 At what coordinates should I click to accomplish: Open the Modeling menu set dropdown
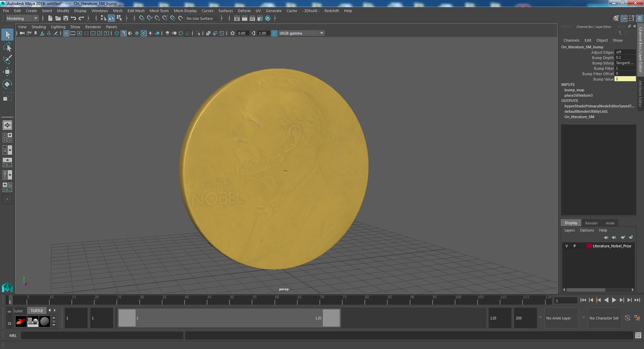pyautogui.click(x=22, y=18)
